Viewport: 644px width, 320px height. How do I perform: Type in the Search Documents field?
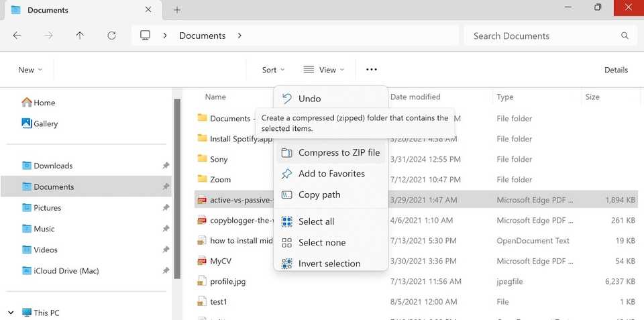[543, 36]
